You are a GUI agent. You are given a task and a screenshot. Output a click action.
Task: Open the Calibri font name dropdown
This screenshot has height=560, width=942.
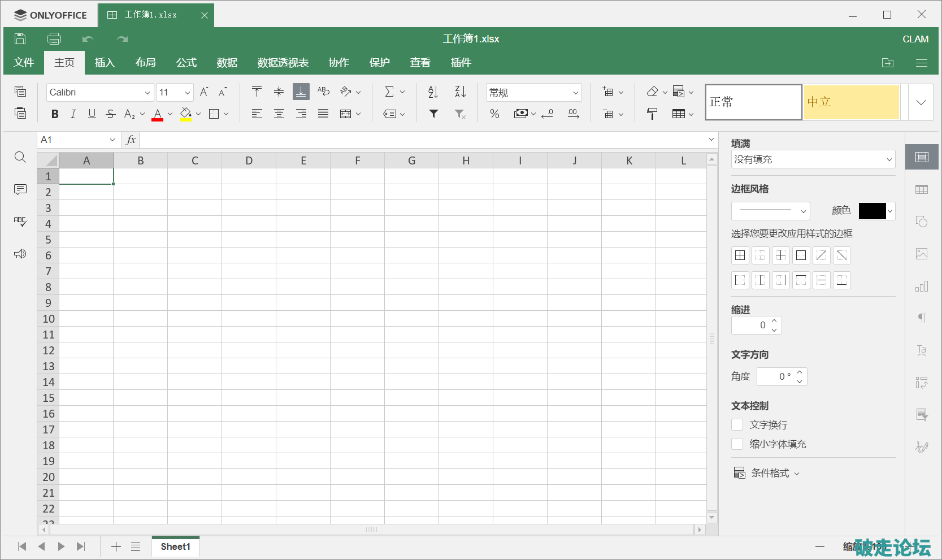100,92
